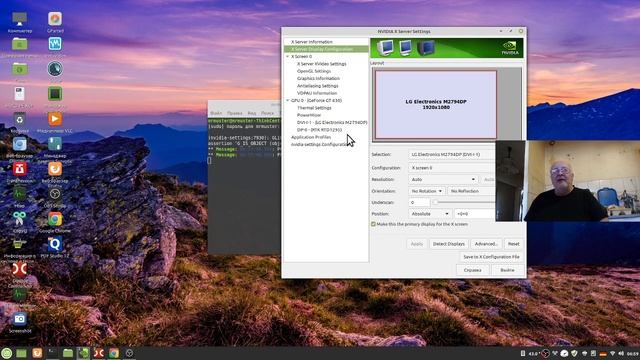Click the OBS icon in taskbar
The image size is (640, 360).
point(129,353)
